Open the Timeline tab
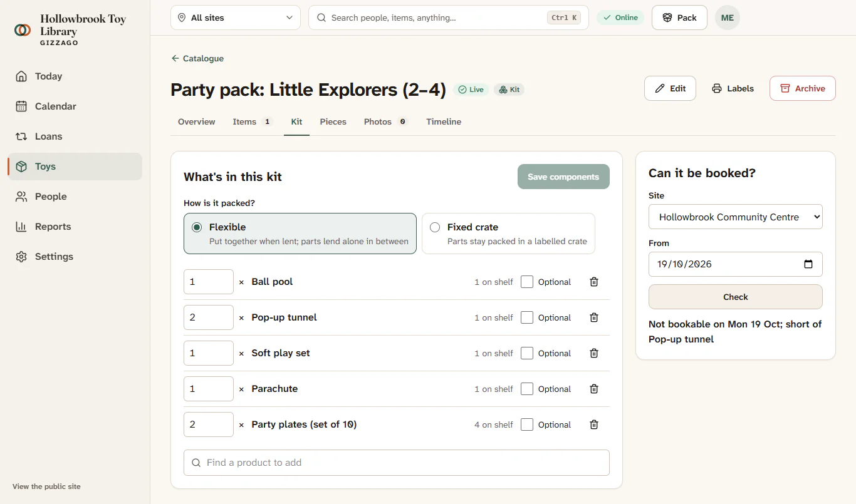Viewport: 856px width, 504px height. point(444,121)
